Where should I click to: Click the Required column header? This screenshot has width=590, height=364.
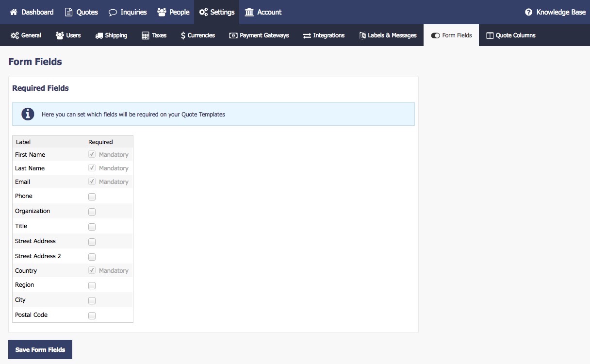(x=100, y=142)
